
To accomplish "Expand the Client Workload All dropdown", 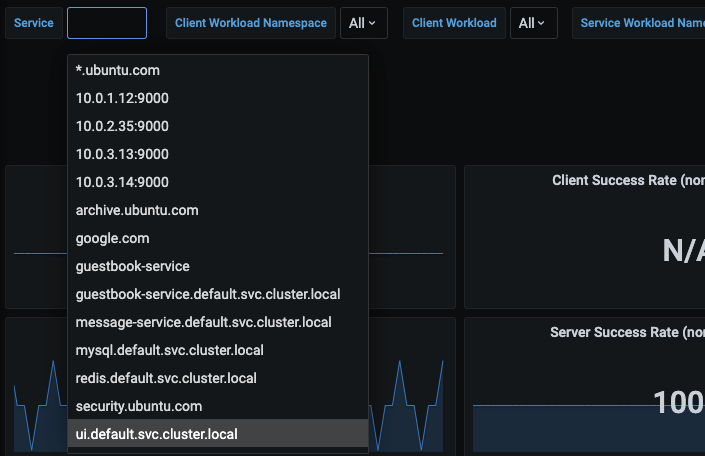I will [x=533, y=23].
